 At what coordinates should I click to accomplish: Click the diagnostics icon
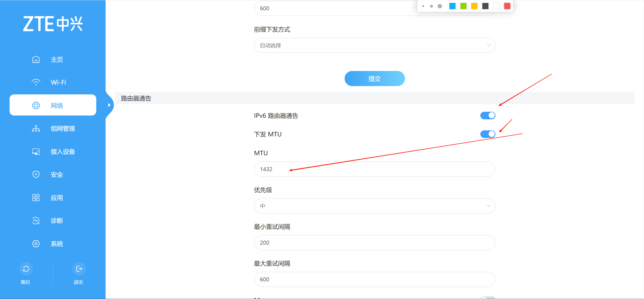36,221
